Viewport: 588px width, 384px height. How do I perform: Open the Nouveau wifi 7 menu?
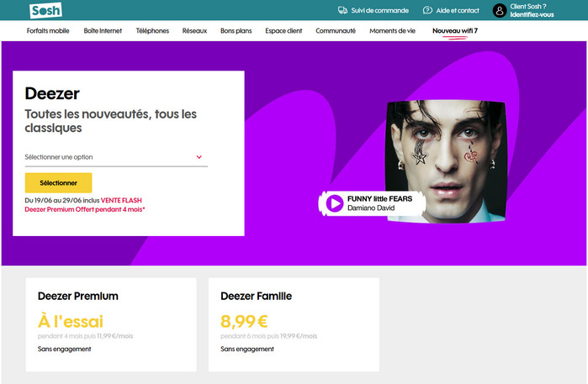pyautogui.click(x=455, y=31)
